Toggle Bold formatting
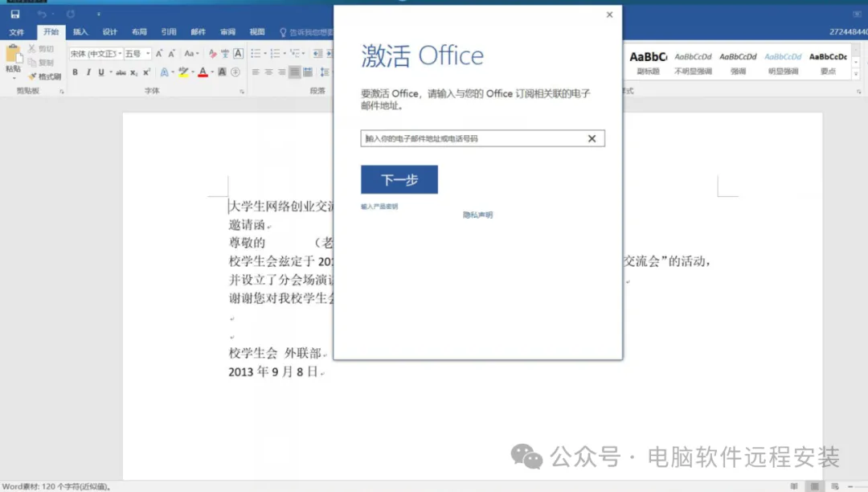 76,72
